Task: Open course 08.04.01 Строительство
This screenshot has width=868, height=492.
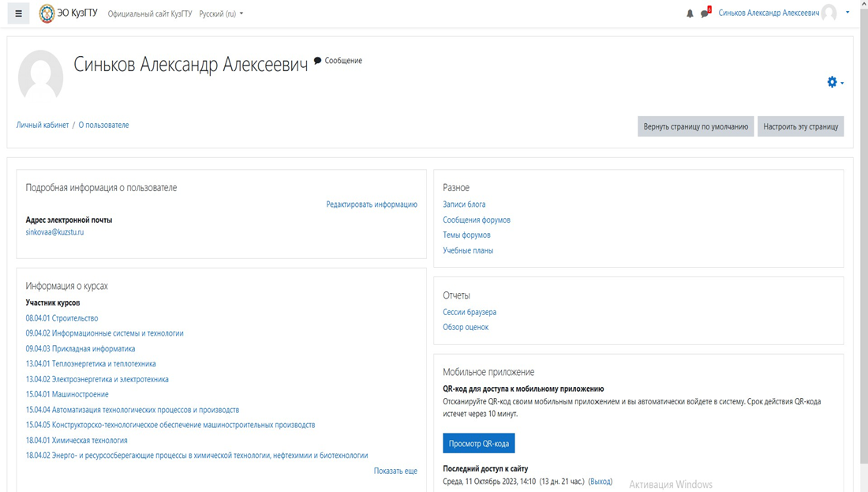Action: (x=62, y=318)
